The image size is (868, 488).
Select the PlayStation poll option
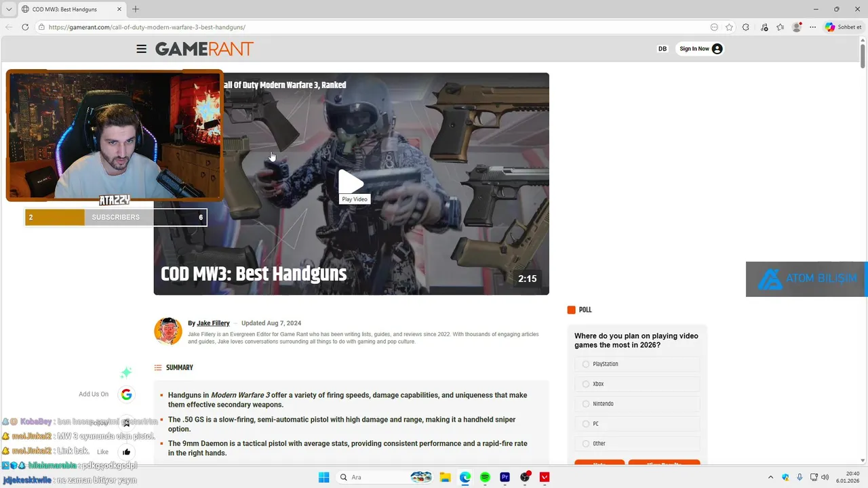pyautogui.click(x=637, y=364)
